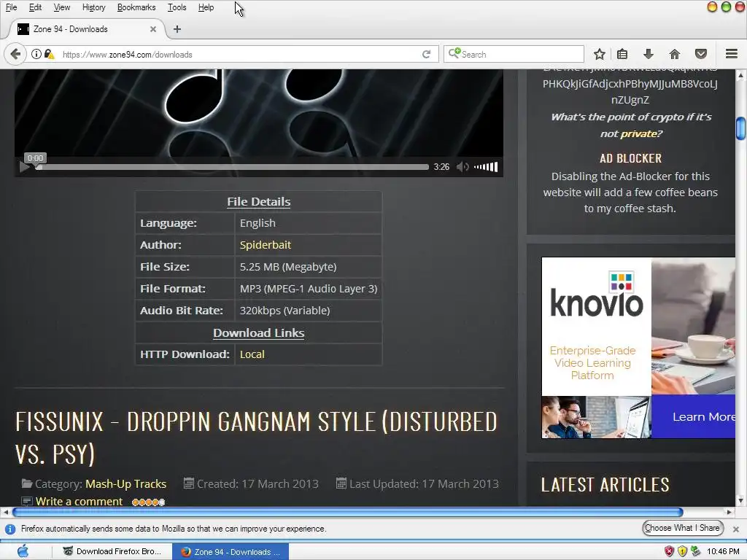
Task: Click the audio seek progress bar
Action: 233,167
